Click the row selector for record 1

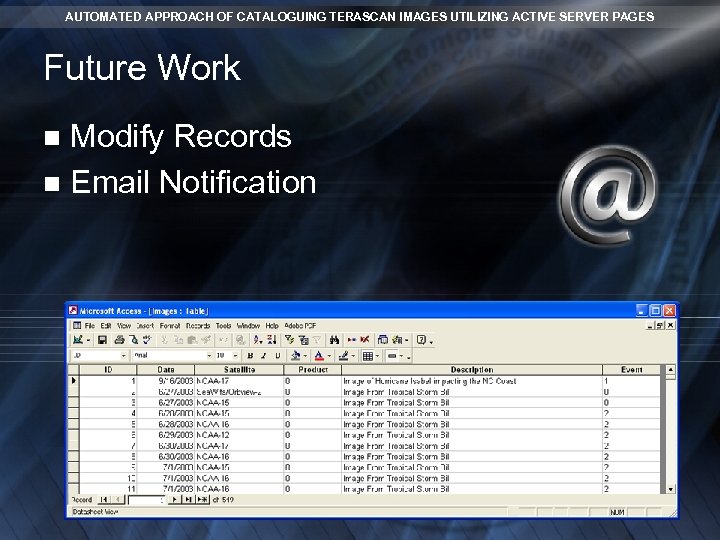pos(73,381)
